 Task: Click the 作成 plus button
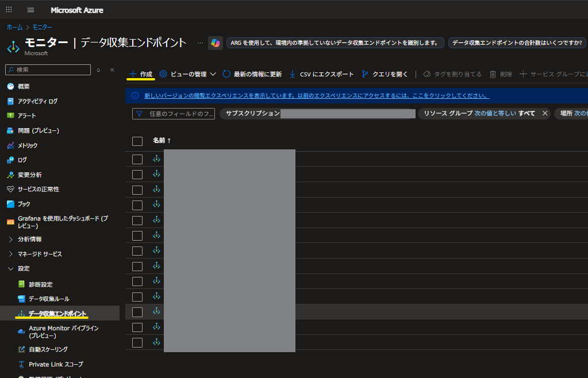(141, 74)
